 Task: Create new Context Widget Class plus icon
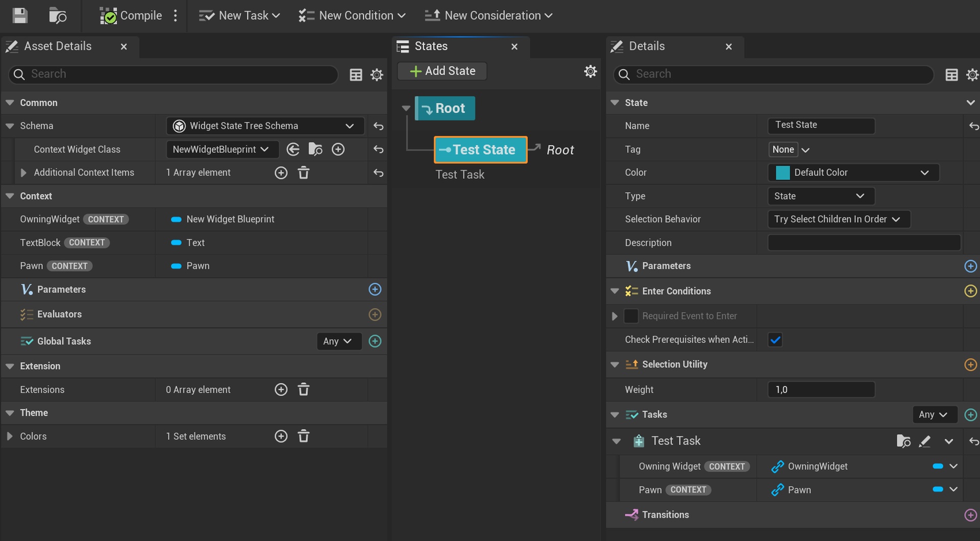tap(338, 150)
